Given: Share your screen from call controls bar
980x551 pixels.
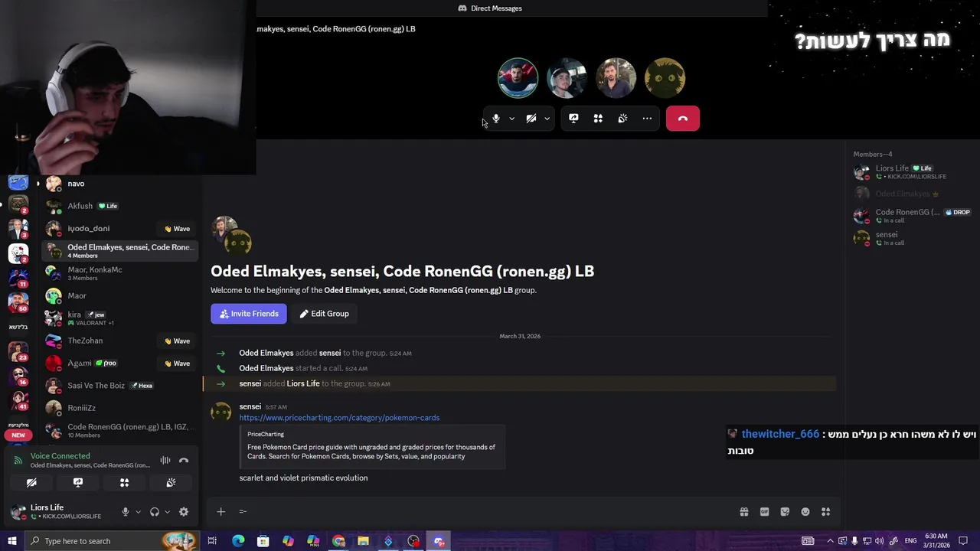Looking at the screenshot, I should [573, 119].
